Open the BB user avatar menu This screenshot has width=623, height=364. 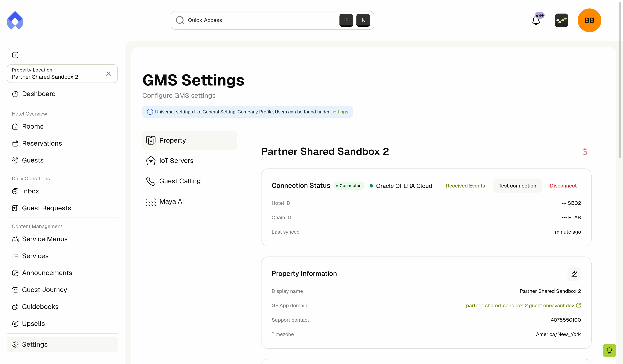(589, 20)
